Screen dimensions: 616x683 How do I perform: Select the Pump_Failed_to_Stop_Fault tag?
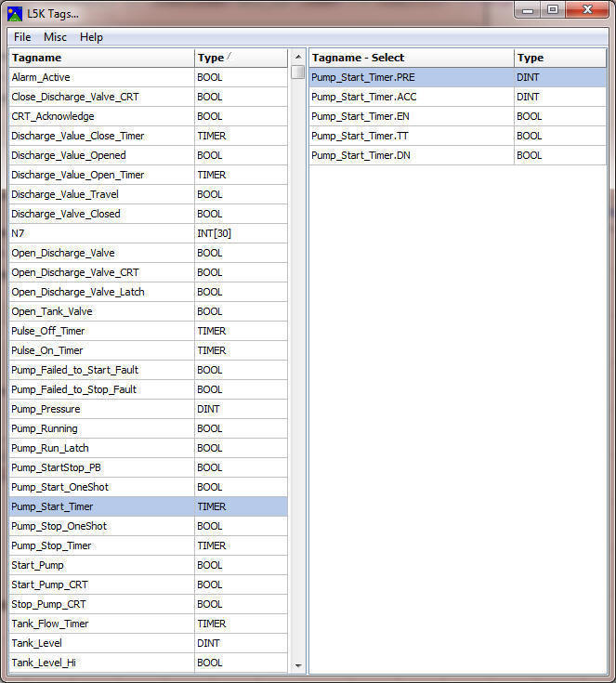click(x=148, y=389)
